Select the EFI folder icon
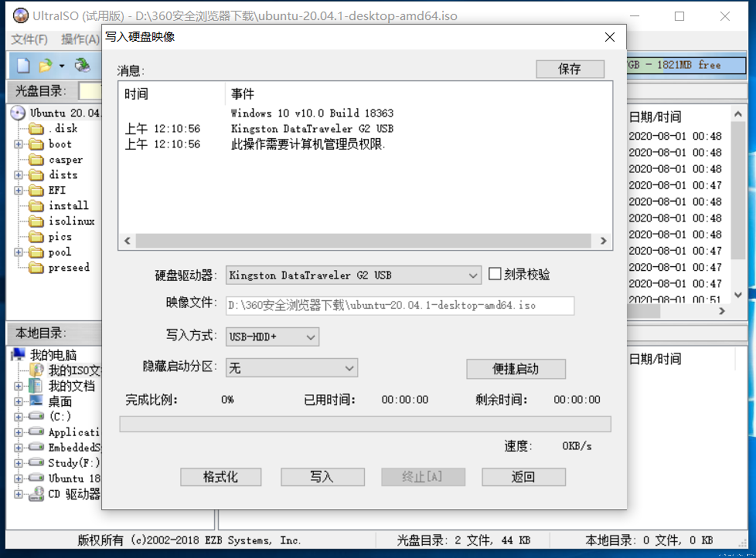Image resolution: width=756 pixels, height=558 pixels. [36, 191]
